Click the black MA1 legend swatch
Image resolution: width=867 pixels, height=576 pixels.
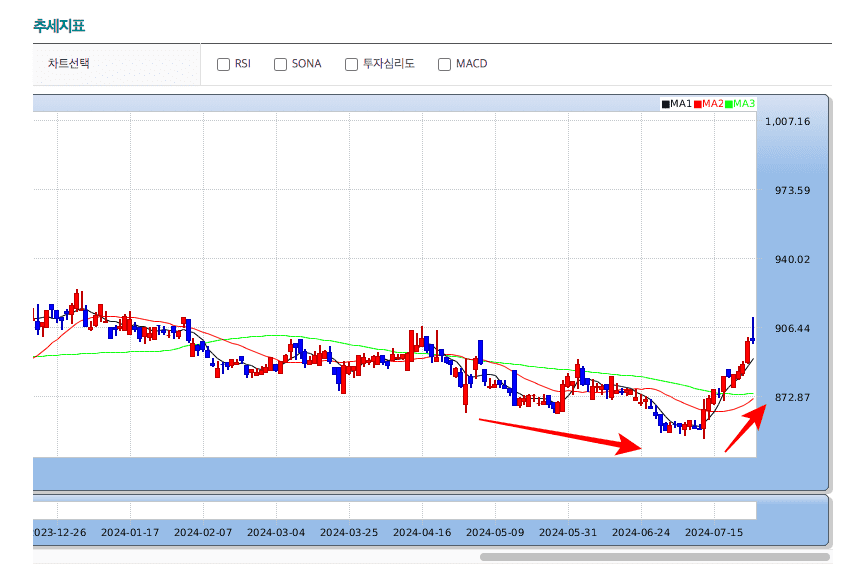[666, 104]
